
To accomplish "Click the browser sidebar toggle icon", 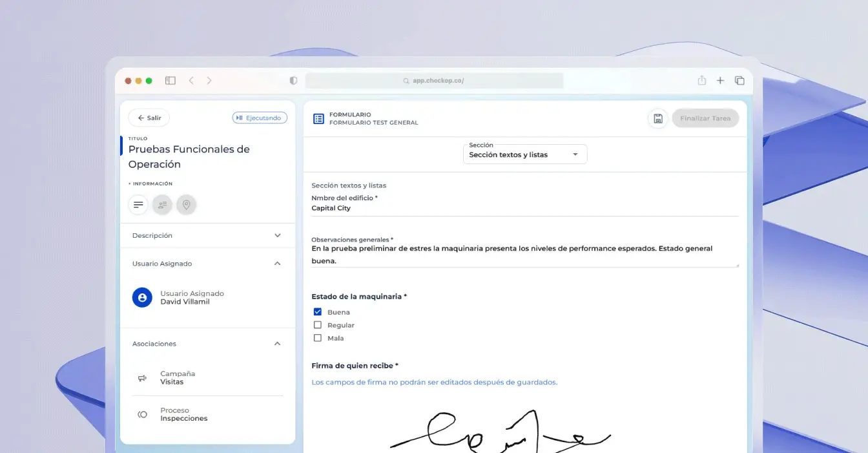I will 170,81.
